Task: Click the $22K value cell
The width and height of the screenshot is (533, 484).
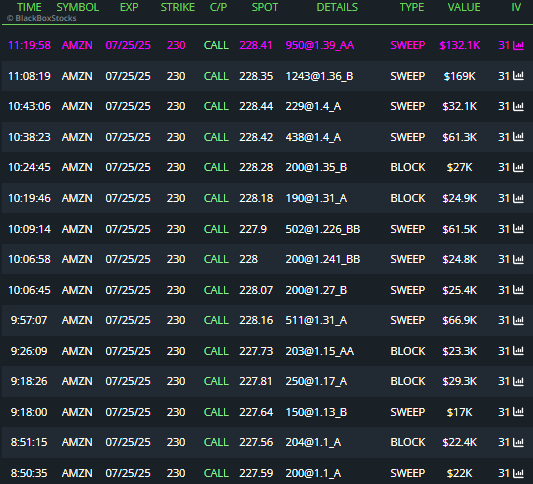Action: pyautogui.click(x=460, y=473)
